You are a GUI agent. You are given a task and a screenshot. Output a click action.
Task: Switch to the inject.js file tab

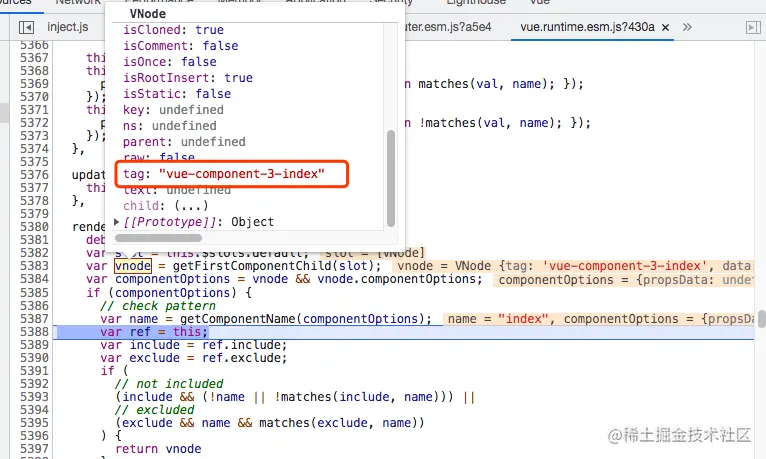tap(68, 27)
